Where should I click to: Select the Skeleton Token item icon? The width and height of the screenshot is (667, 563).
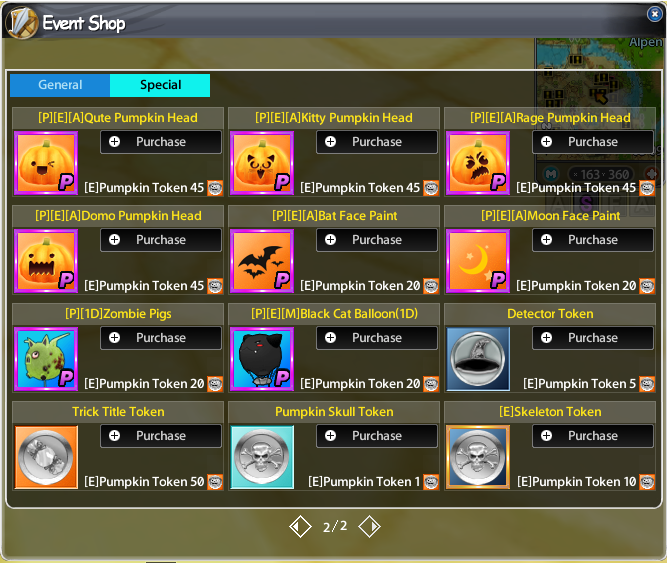[x=478, y=457]
